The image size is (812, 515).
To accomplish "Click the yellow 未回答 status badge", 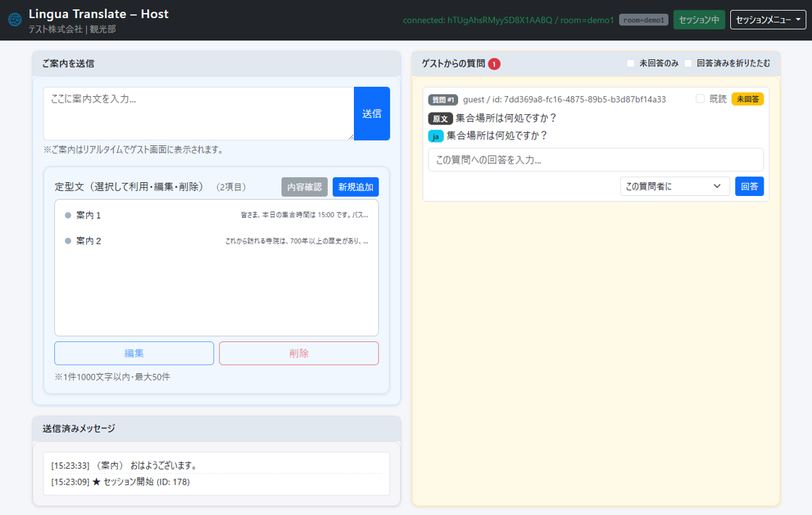I will [748, 98].
